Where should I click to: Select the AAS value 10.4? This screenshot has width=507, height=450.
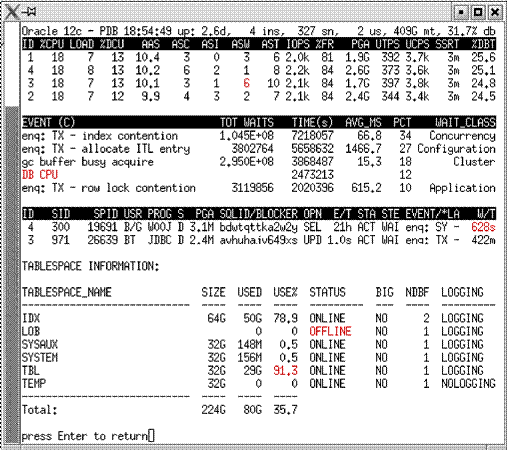tap(148, 57)
